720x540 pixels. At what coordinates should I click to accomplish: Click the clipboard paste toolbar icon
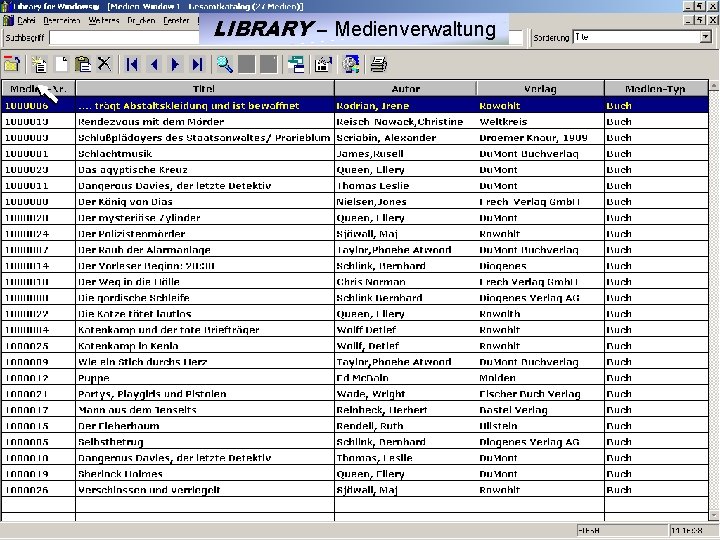pyautogui.click(x=83, y=64)
